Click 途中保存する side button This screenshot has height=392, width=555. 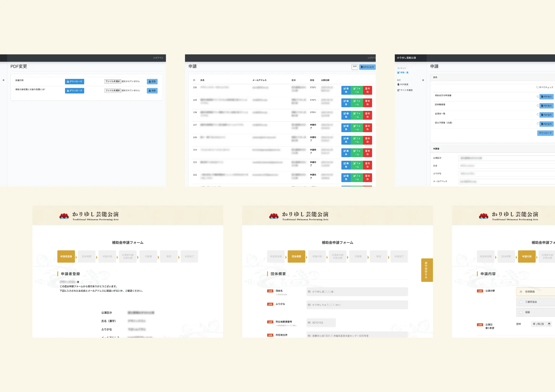pyautogui.click(x=427, y=270)
